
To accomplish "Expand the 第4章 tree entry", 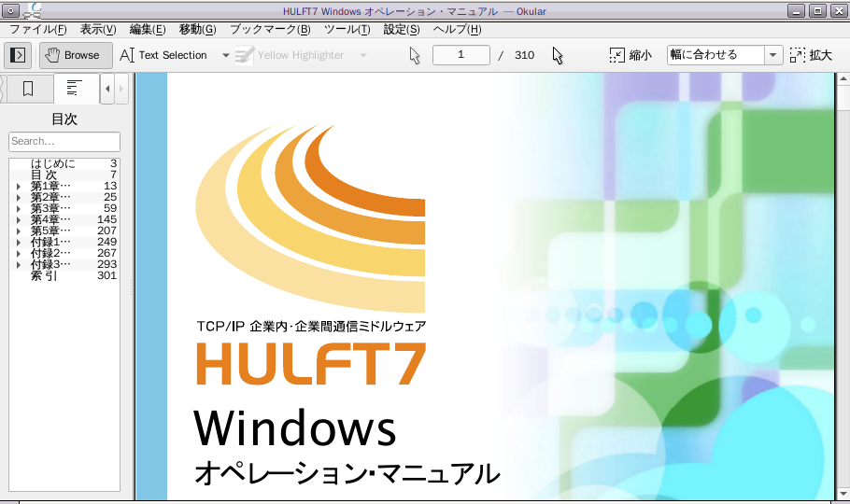I will (x=19, y=219).
